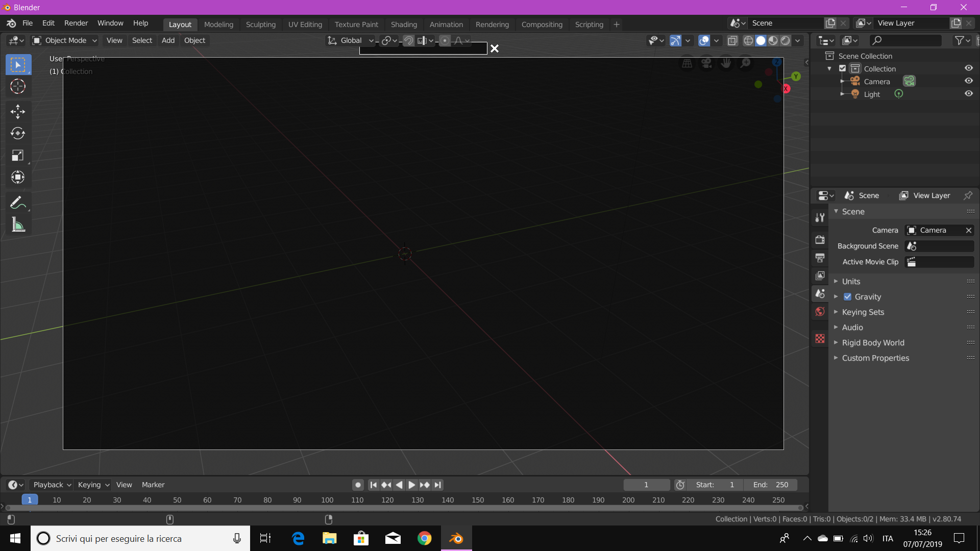The image size is (980, 551).
Task: Open the Render menu
Action: 76,23
